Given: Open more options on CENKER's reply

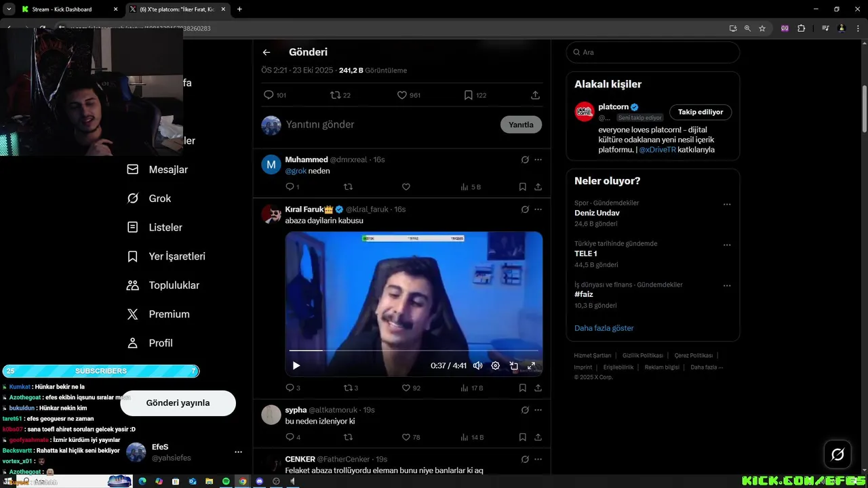Looking at the screenshot, I should (x=538, y=460).
